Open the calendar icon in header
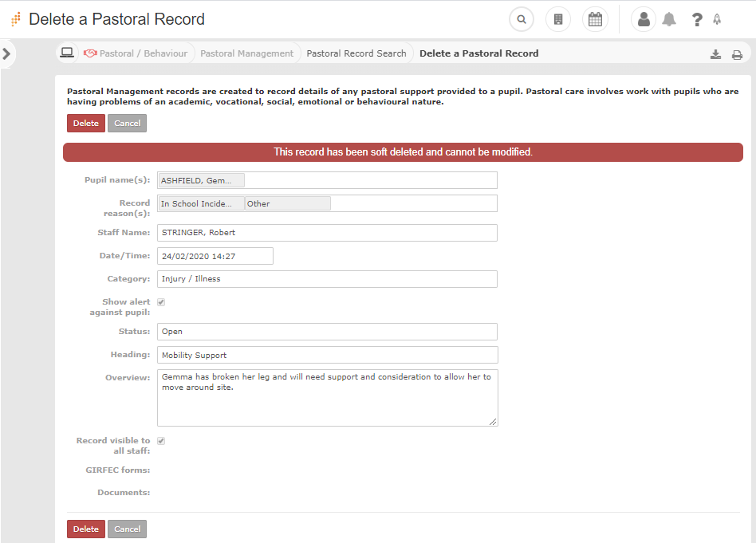The width and height of the screenshot is (756, 543). click(595, 19)
